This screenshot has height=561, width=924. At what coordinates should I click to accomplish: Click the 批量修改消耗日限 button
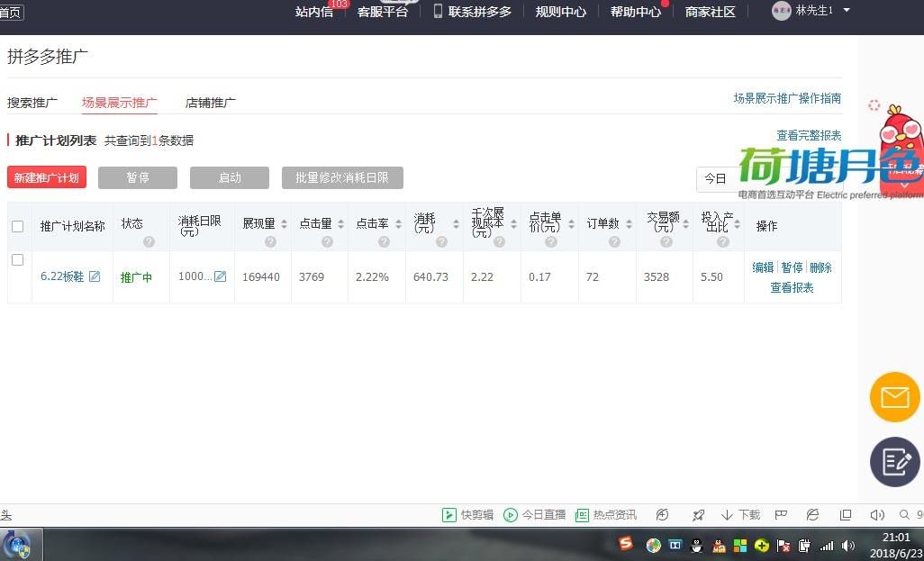point(342,177)
